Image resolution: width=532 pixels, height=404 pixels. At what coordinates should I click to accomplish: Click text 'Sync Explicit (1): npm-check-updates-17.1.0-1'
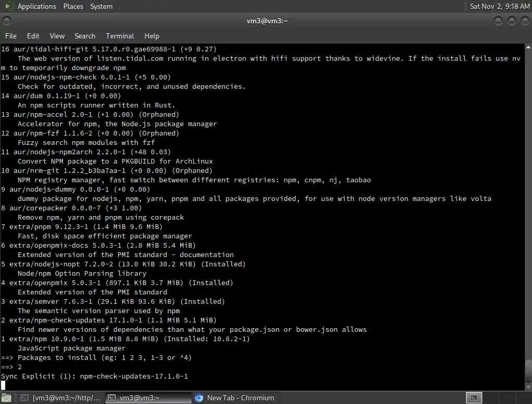click(x=95, y=376)
